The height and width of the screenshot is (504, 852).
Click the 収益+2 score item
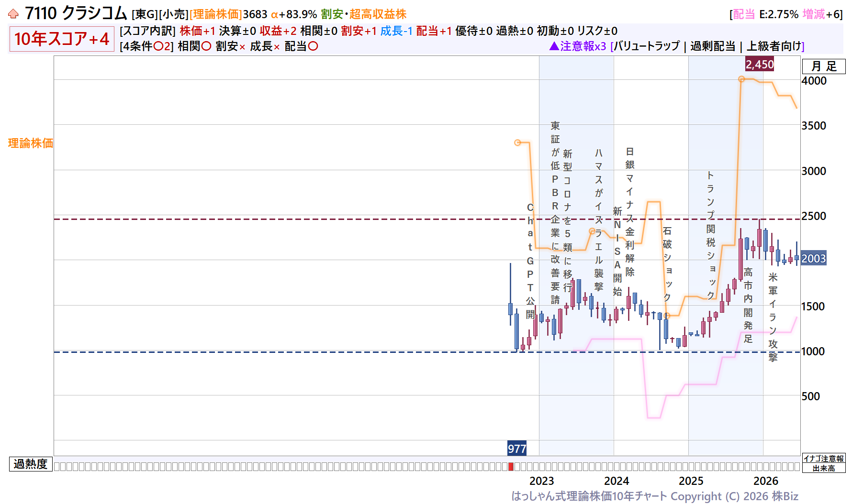[278, 31]
